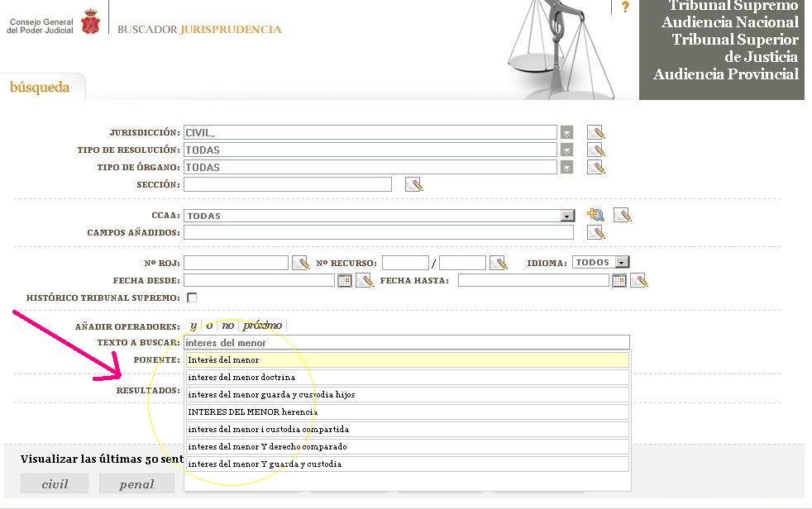Switch to the búsqueda tab
This screenshot has height=509, width=812.
40,88
